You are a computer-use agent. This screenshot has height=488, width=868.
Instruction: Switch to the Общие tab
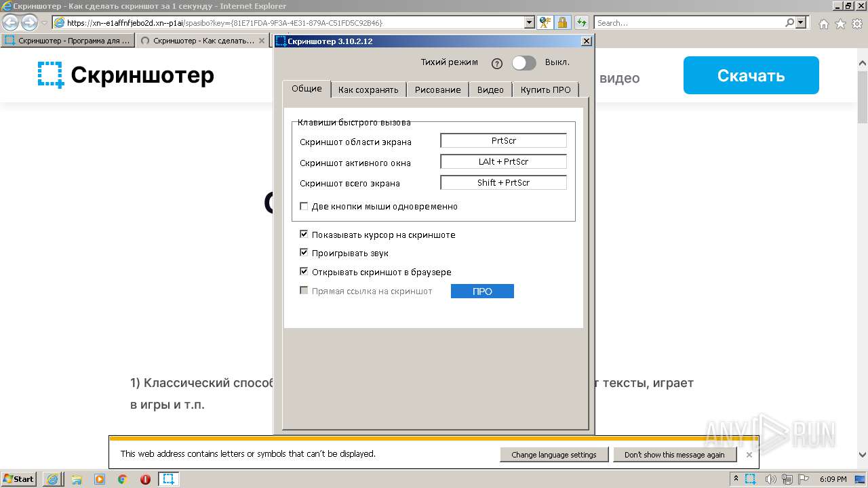(307, 89)
